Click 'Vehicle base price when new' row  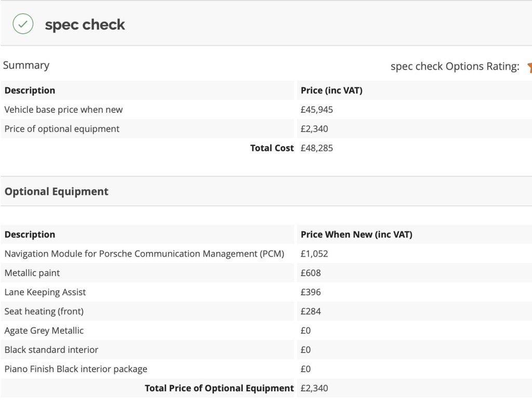[63, 110]
